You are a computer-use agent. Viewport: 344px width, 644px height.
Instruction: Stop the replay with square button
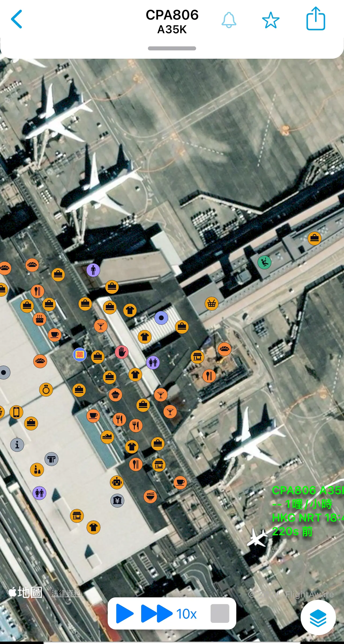[220, 613]
